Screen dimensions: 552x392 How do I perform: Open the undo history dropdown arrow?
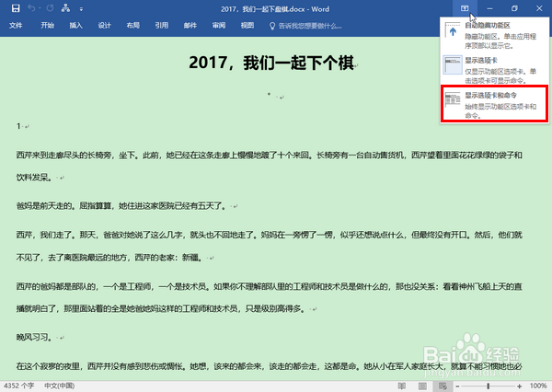tap(40, 8)
